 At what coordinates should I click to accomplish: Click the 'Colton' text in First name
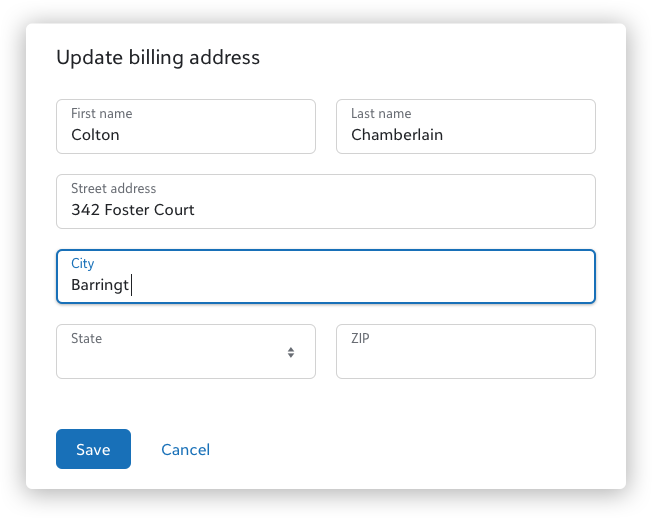(x=95, y=135)
